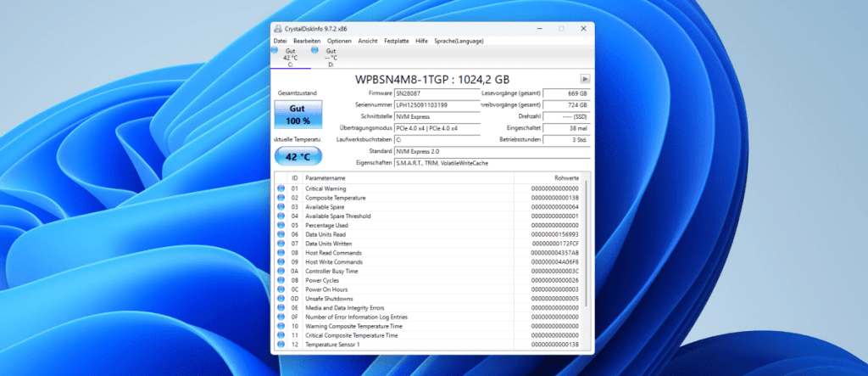Click the status orb beside Unsafe Shutdowns

coord(281,299)
